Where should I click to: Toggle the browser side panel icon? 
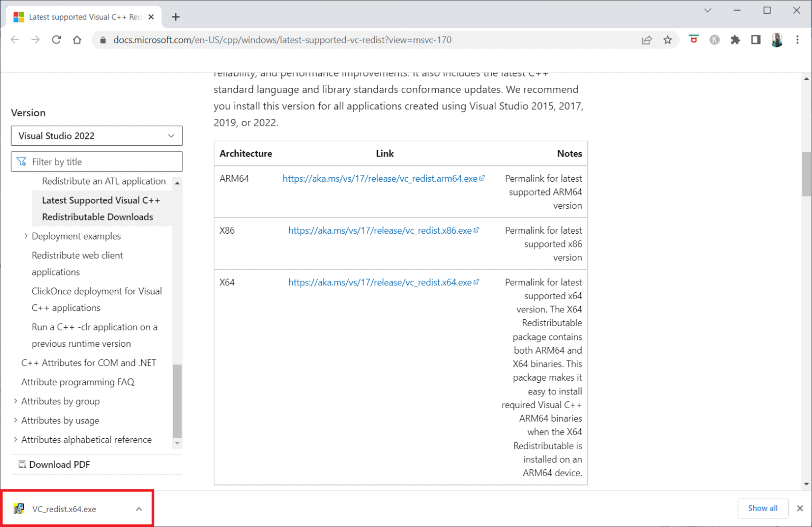click(755, 40)
